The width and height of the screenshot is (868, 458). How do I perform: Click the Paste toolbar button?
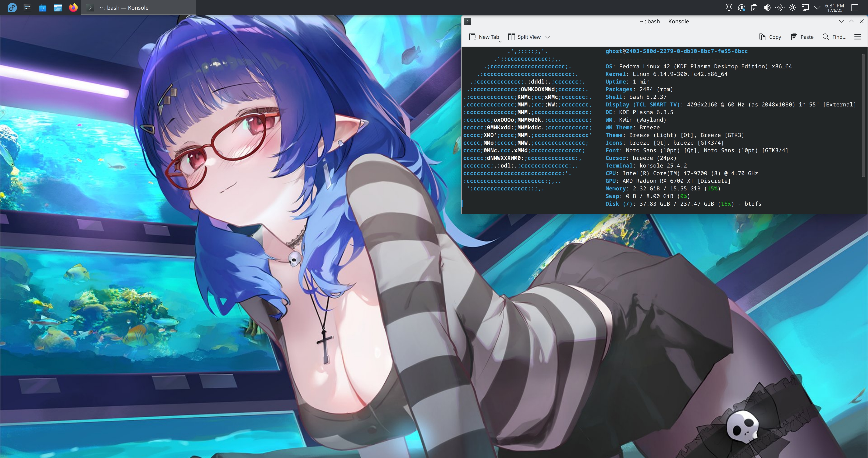pyautogui.click(x=802, y=37)
